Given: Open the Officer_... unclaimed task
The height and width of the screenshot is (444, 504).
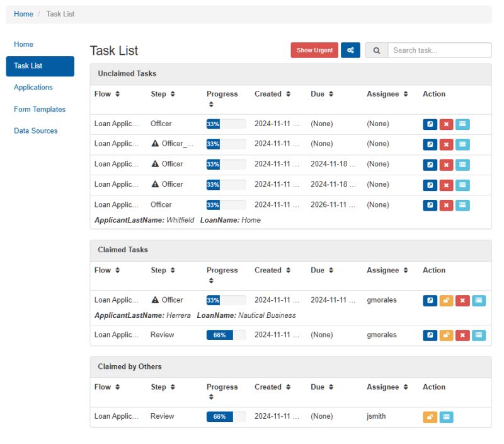Looking at the screenshot, I should click(430, 144).
